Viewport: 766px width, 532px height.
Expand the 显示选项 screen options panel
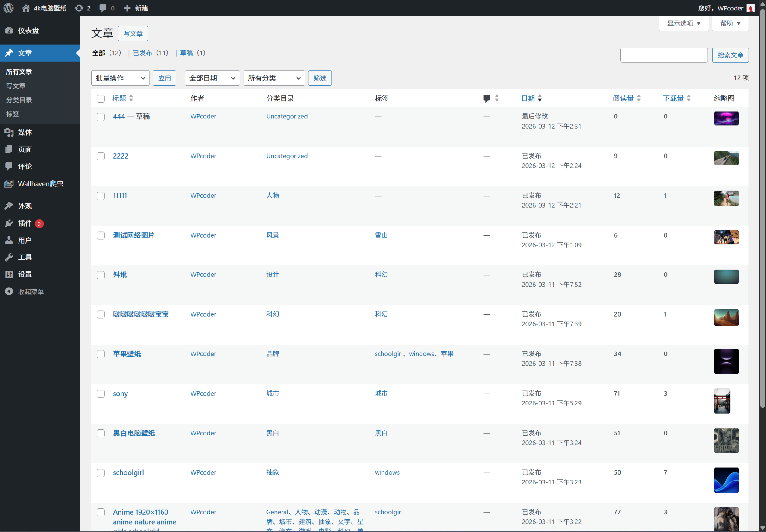[x=683, y=23]
